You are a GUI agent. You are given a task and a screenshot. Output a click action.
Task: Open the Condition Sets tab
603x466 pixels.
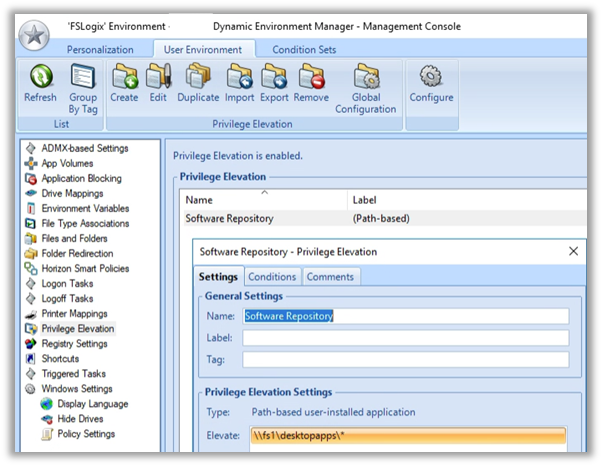304,49
